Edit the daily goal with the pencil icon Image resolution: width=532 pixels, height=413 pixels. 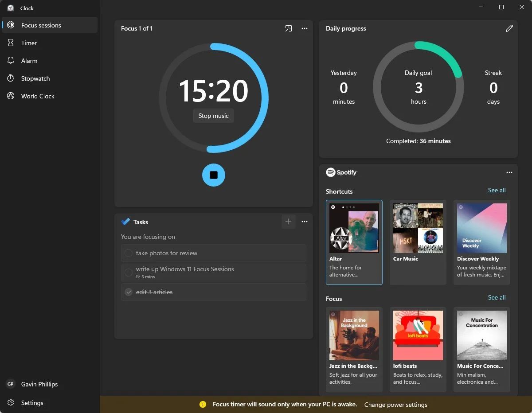coord(509,28)
